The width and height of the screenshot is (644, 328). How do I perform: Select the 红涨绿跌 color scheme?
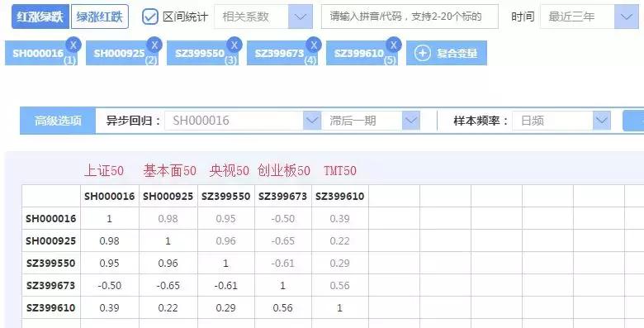coord(40,17)
